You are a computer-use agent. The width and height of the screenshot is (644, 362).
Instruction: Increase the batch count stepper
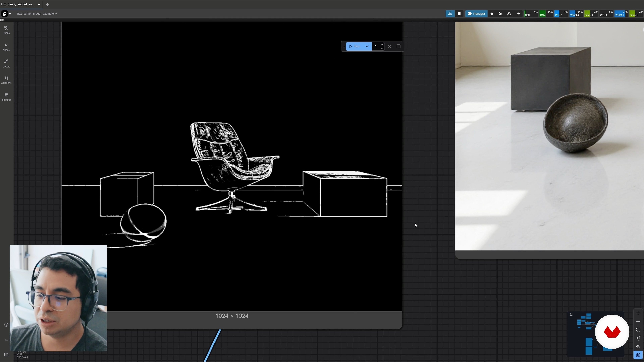[382, 44]
